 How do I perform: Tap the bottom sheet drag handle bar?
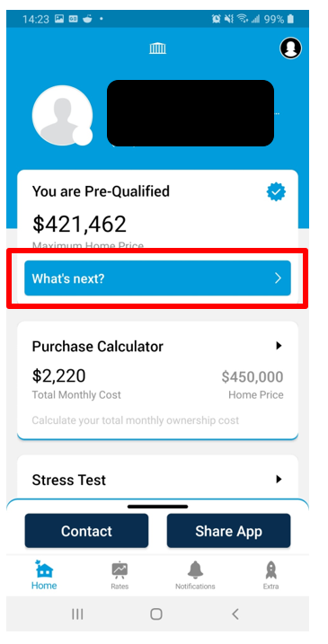click(157, 507)
